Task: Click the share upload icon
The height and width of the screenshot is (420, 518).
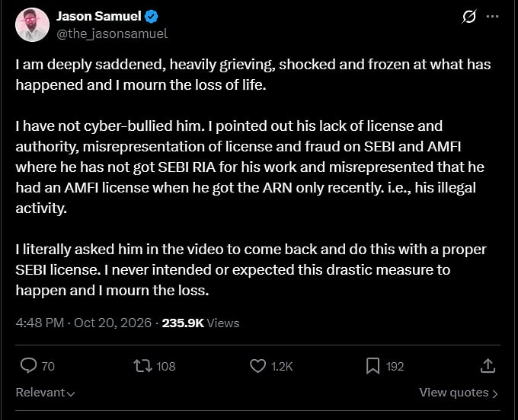Action: pyautogui.click(x=488, y=366)
